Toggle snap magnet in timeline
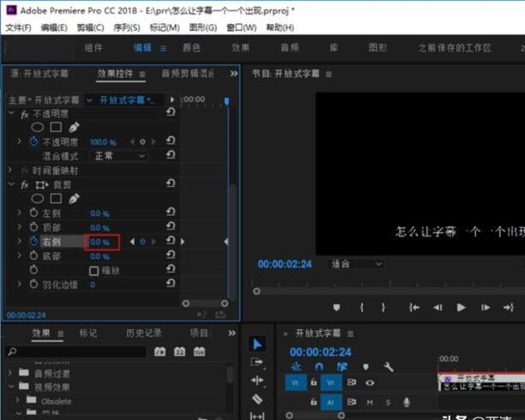 tap(319, 367)
